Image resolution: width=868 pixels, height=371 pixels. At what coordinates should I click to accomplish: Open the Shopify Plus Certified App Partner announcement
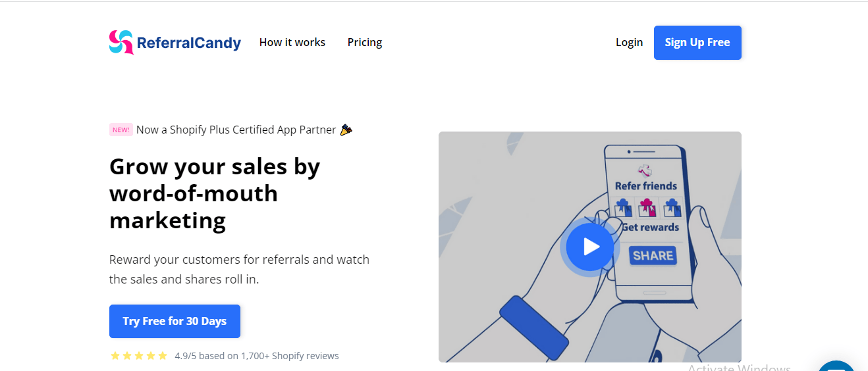[236, 130]
